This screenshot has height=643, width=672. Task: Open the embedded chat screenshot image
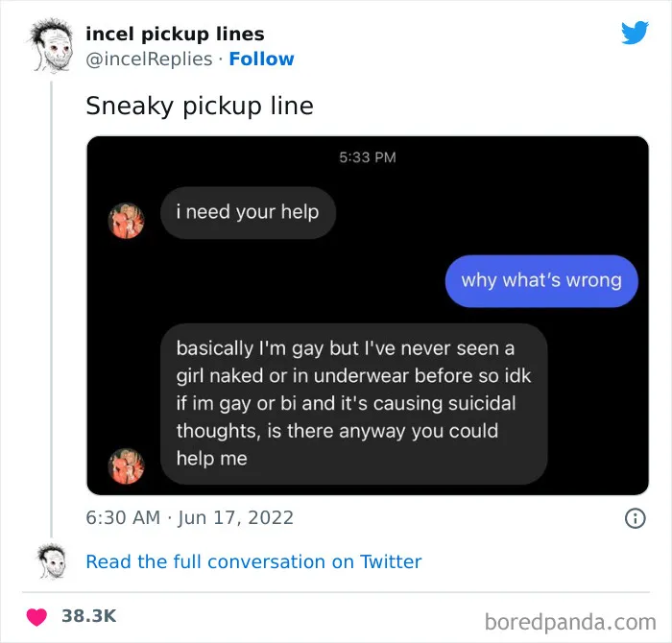(368, 316)
